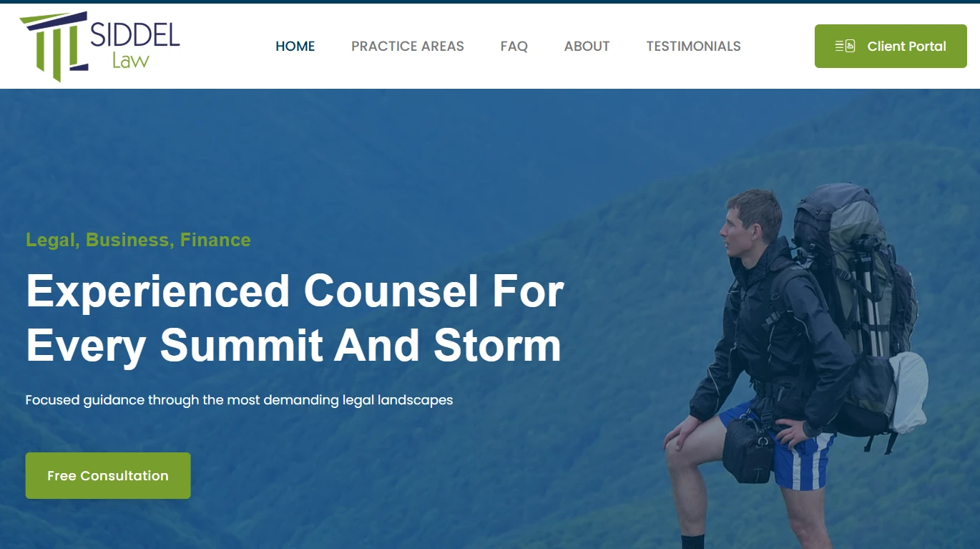Navigate to the FAQ page

514,47
